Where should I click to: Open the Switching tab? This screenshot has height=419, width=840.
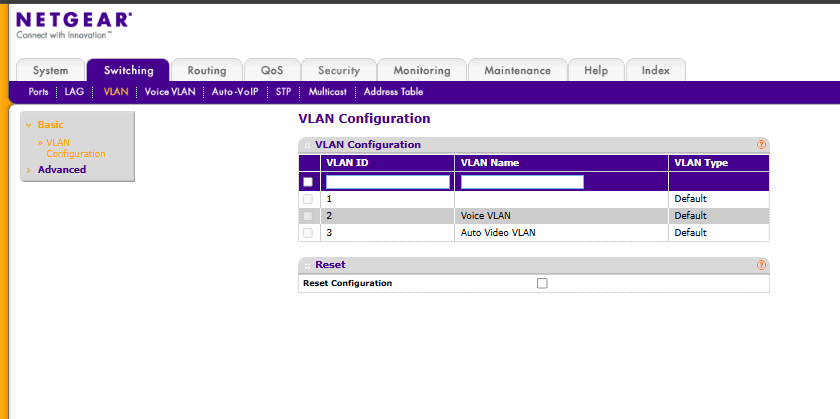tap(129, 70)
